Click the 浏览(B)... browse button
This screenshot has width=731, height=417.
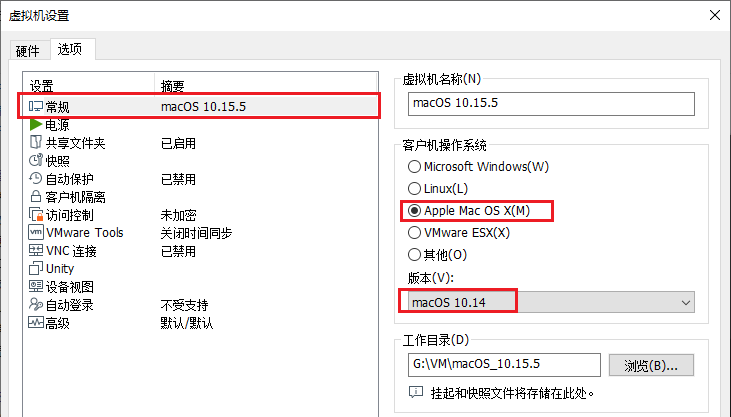[x=651, y=365]
